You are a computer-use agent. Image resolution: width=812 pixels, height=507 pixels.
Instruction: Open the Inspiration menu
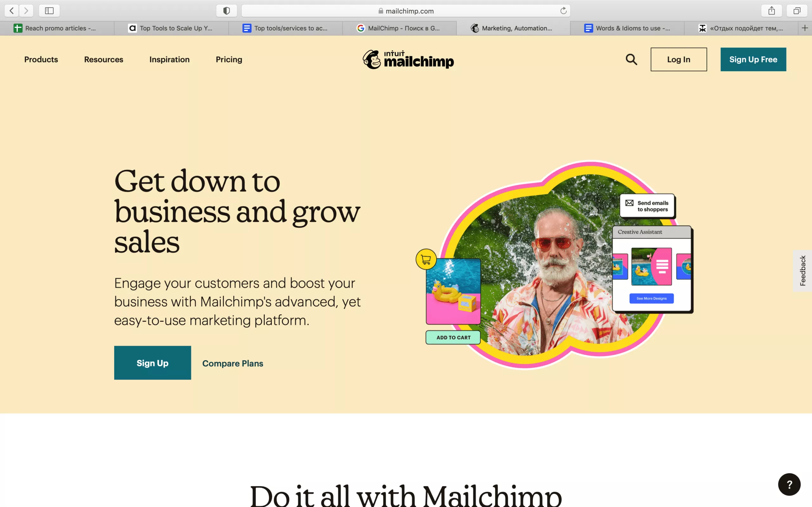(169, 59)
